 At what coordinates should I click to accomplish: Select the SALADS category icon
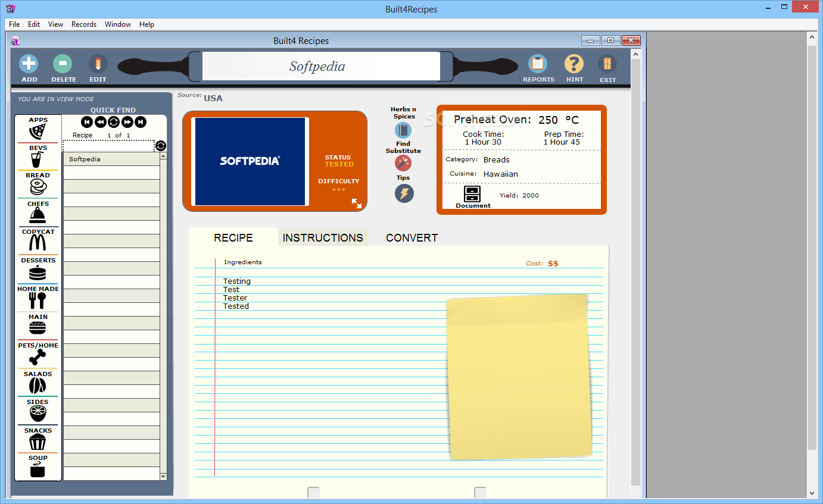pos(38,386)
